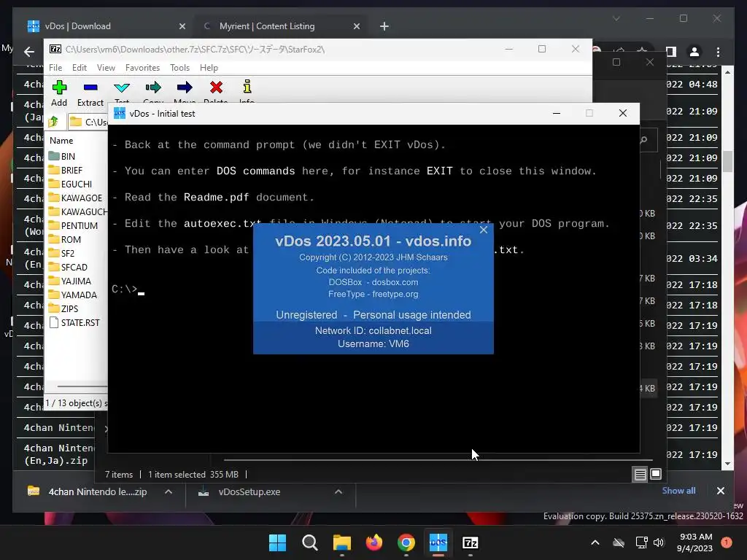The height and width of the screenshot is (560, 747).
Task: Click the 7-Zip address path field
Action: (x=88, y=122)
